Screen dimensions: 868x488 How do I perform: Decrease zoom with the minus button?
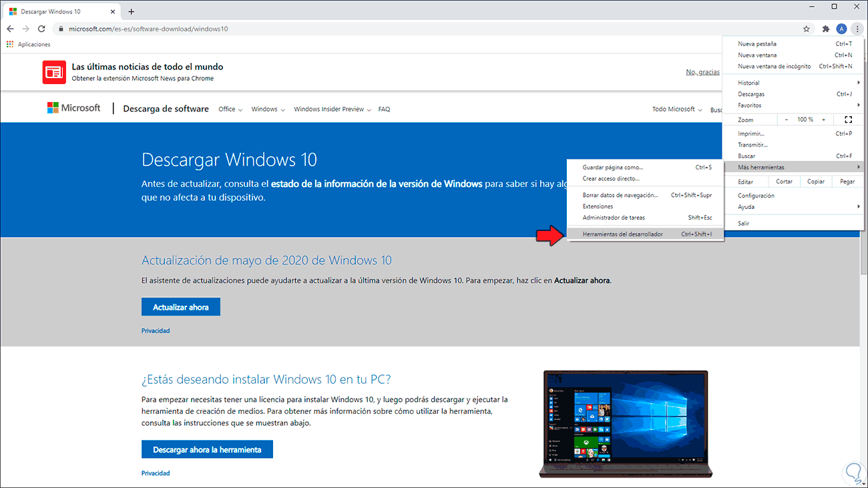coord(787,119)
